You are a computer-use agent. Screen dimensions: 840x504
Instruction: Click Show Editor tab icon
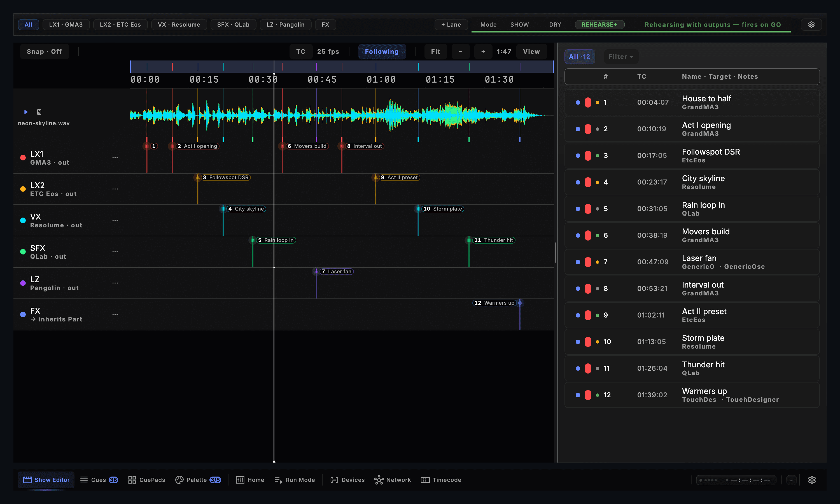coord(27,480)
